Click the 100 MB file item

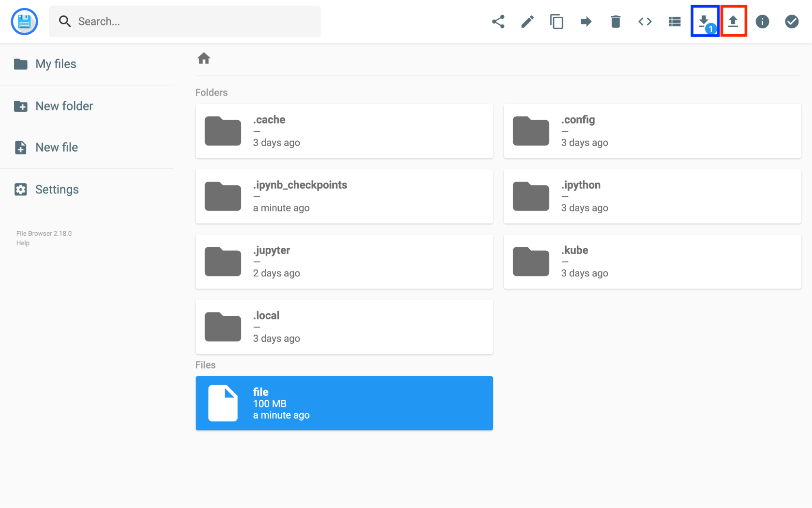344,403
